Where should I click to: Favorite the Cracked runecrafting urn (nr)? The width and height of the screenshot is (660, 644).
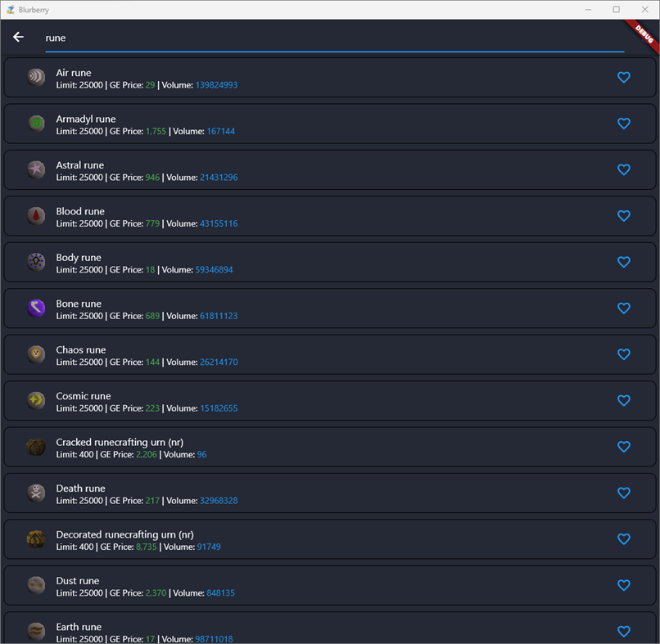tap(624, 447)
